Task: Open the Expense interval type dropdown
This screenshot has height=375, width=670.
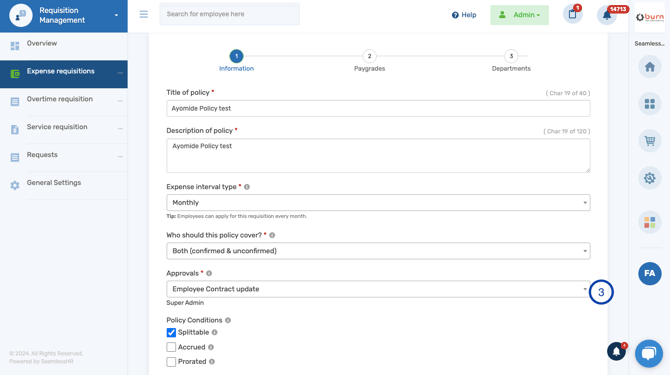Action: [x=378, y=202]
